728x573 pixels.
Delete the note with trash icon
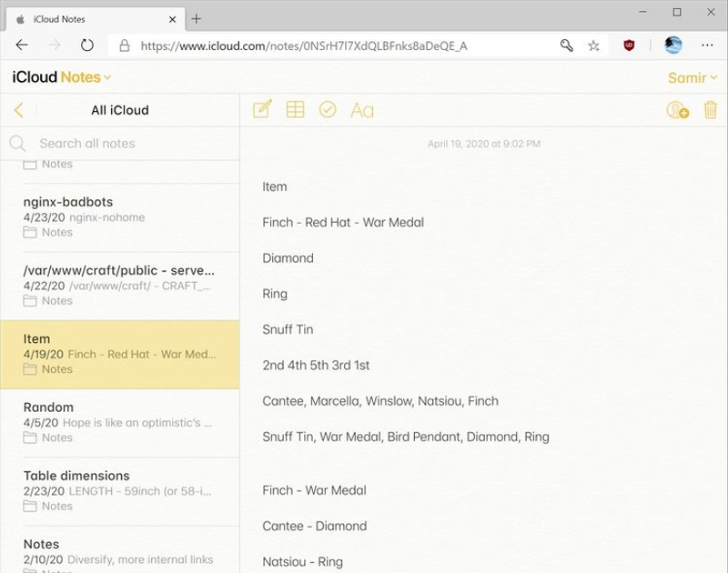(711, 110)
